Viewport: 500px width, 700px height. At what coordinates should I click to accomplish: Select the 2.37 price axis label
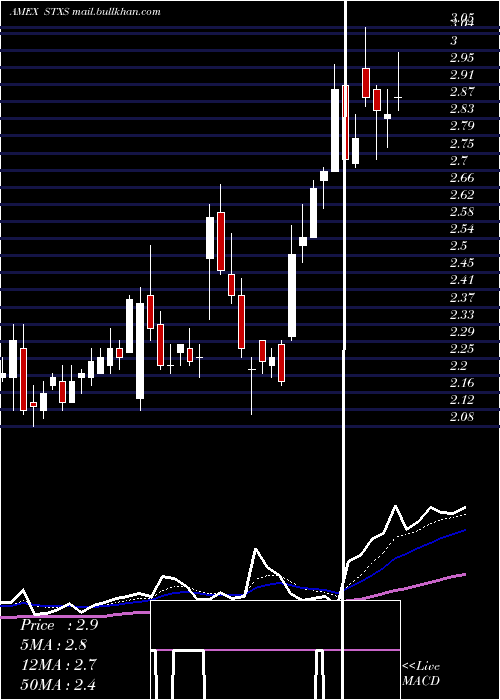click(462, 297)
